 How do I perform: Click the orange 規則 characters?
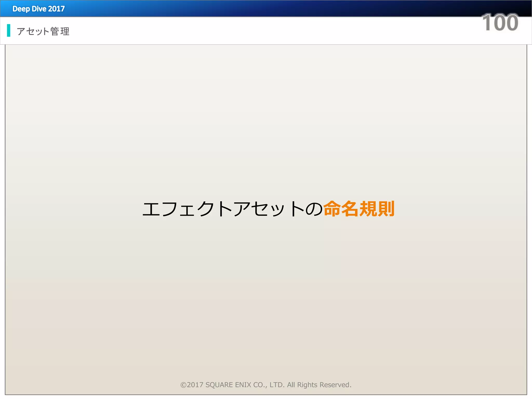[x=377, y=209]
